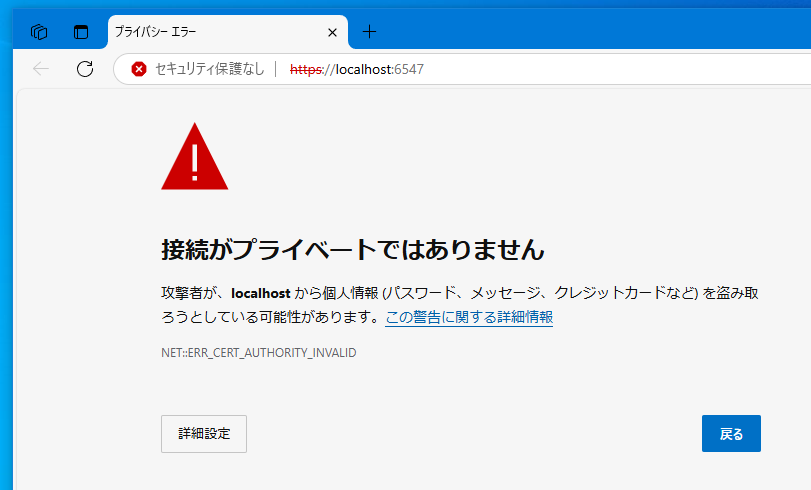
Task: Click the red warning triangle icon
Action: click(x=194, y=157)
